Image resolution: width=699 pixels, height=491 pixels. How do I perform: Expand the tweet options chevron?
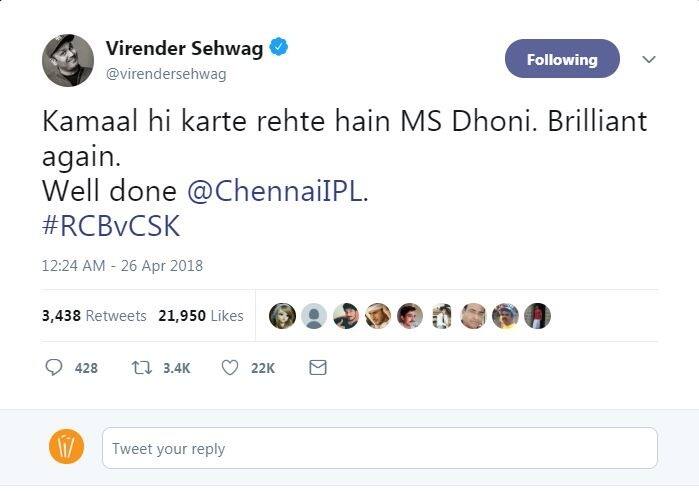click(x=649, y=59)
